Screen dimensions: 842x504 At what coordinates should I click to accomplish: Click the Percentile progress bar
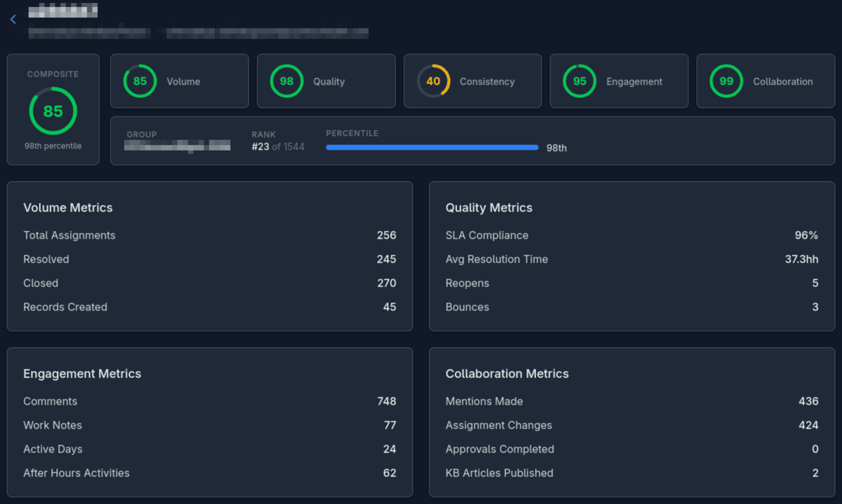[x=432, y=147]
